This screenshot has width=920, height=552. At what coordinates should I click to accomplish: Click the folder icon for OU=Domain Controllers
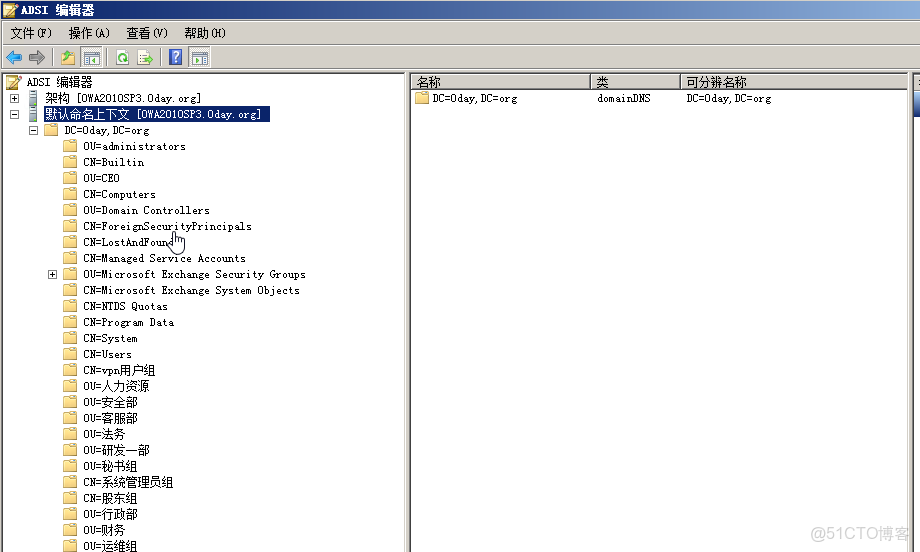pyautogui.click(x=70, y=209)
